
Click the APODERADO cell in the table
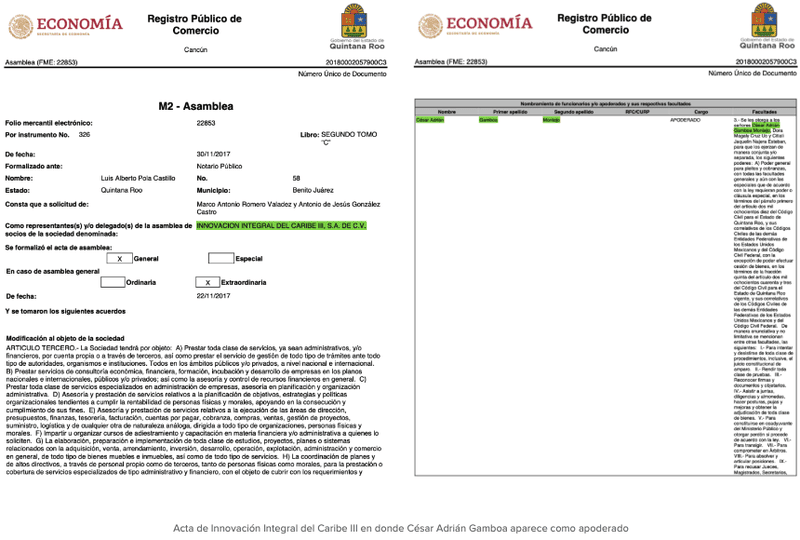685,118
